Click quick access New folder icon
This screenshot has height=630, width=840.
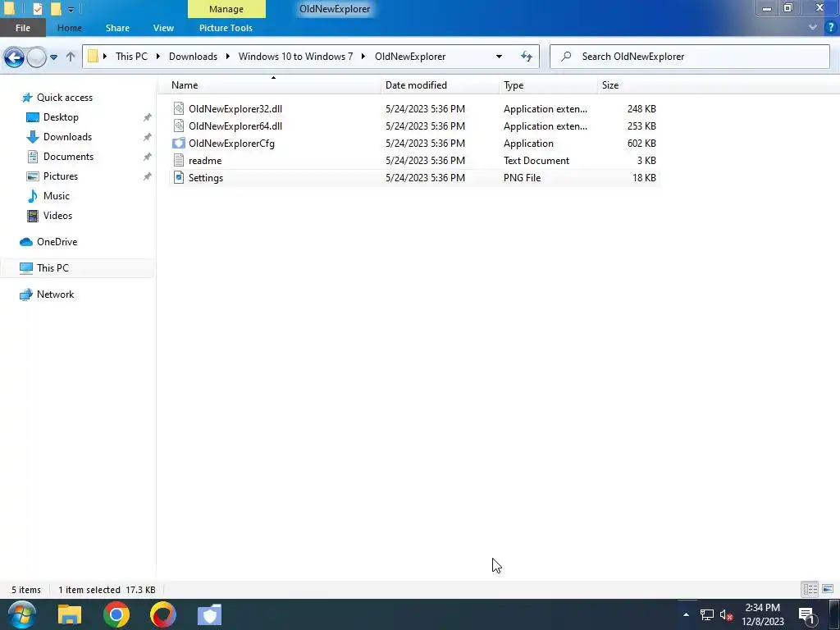pyautogui.click(x=56, y=8)
